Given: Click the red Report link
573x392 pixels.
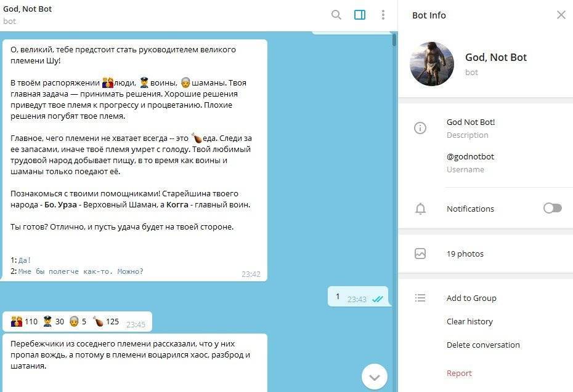Looking at the screenshot, I should coord(460,374).
